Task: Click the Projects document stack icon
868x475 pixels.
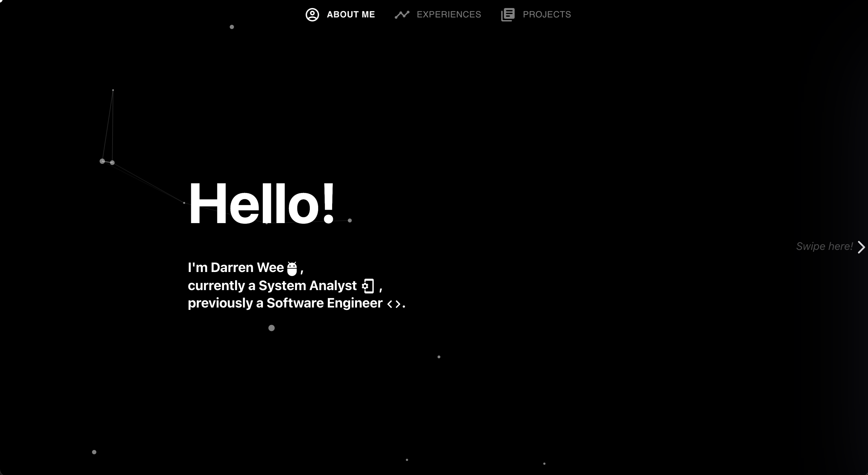Action: [507, 15]
